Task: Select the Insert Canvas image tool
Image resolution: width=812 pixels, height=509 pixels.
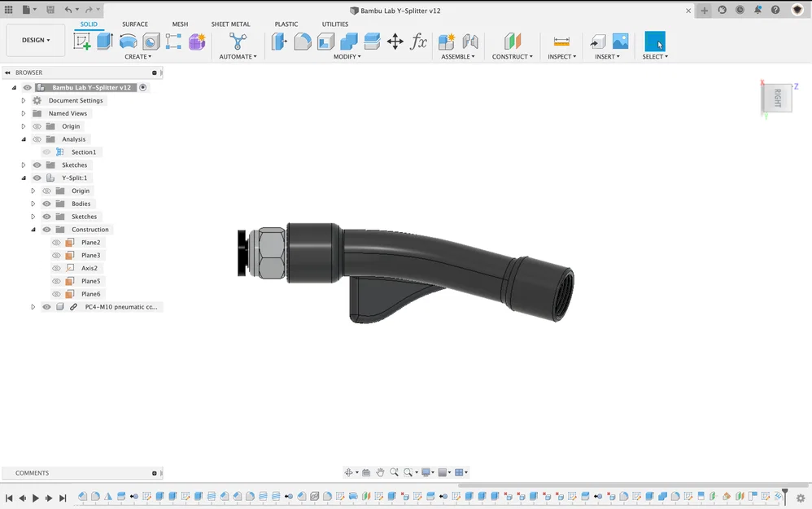Action: click(x=621, y=42)
